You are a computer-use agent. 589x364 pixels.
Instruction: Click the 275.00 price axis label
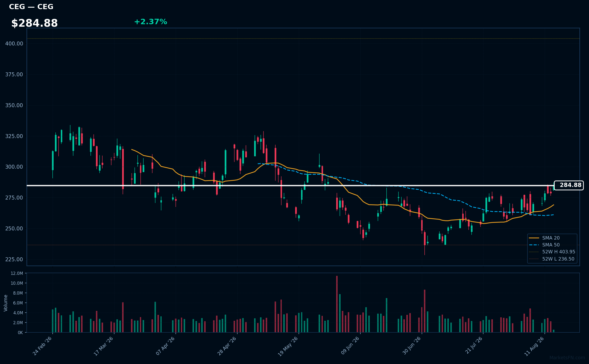coord(14,198)
